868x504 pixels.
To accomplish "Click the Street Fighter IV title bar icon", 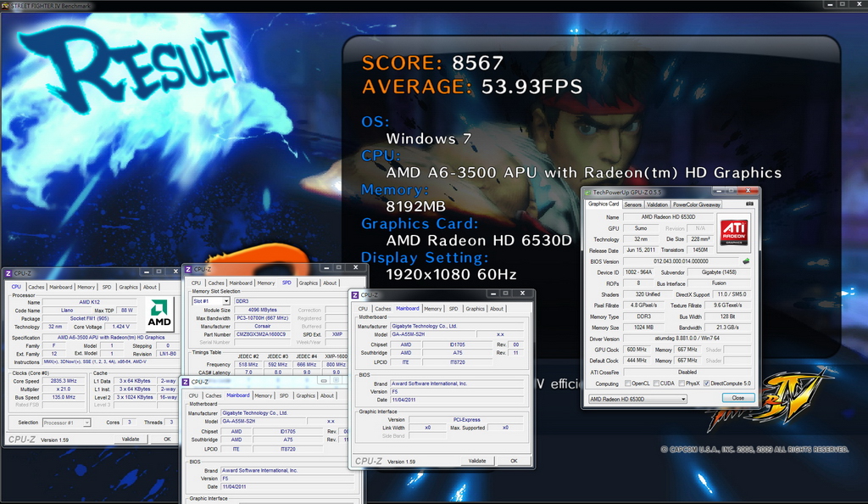I will 6,6.
